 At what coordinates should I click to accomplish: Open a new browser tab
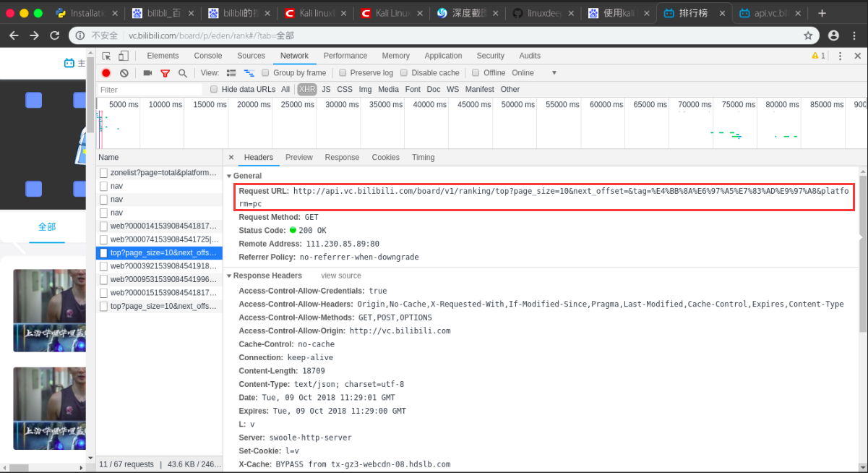822,13
